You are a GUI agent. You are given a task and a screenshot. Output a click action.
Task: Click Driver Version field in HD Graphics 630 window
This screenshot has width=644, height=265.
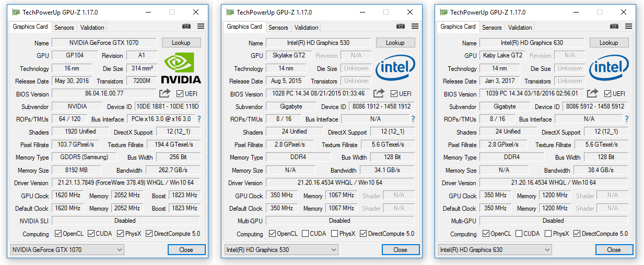pos(554,183)
